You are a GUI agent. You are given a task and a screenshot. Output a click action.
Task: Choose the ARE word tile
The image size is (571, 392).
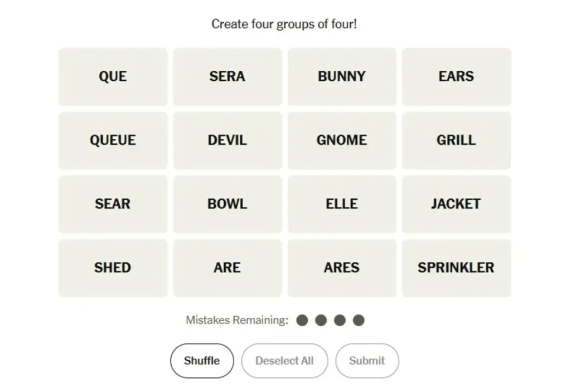coord(227,268)
